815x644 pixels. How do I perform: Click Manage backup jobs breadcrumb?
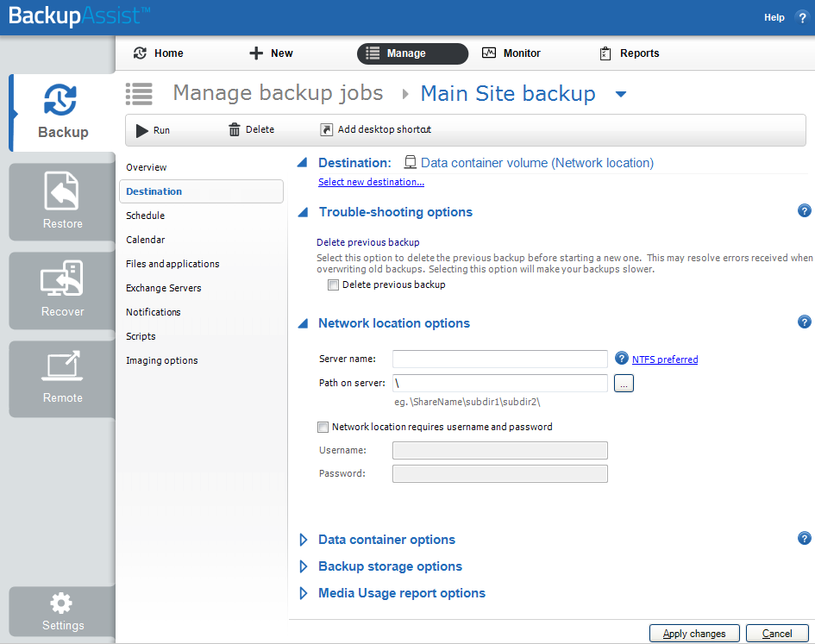[278, 93]
